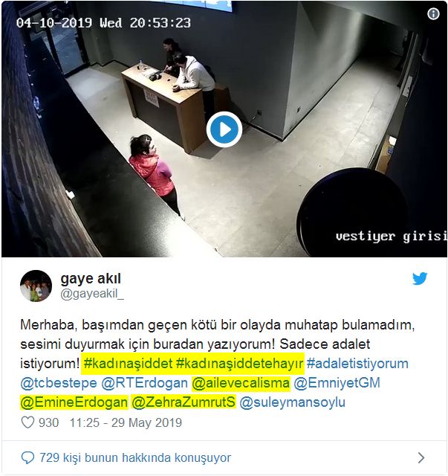Open the @suleymansoylu mention
Image resolution: width=448 pixels, height=476 pixels.
click(x=293, y=402)
